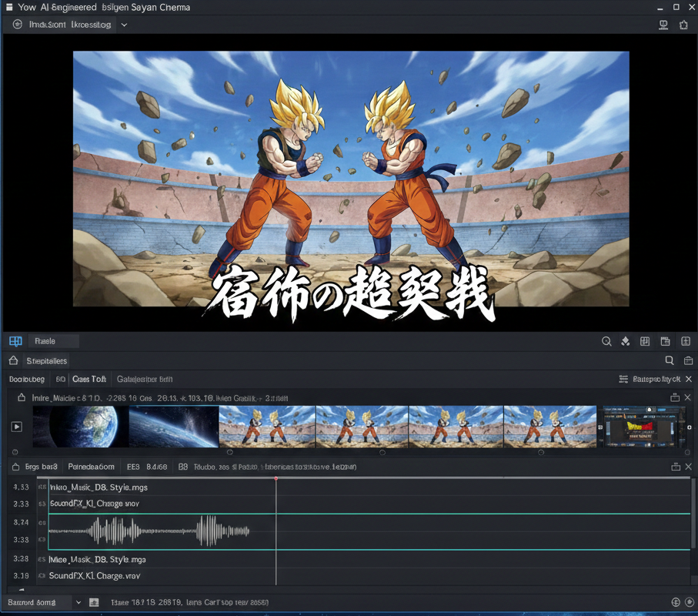Viewport: 698px width, 616px height.
Task: Click the paint bucket fill icon
Action: tap(626, 341)
